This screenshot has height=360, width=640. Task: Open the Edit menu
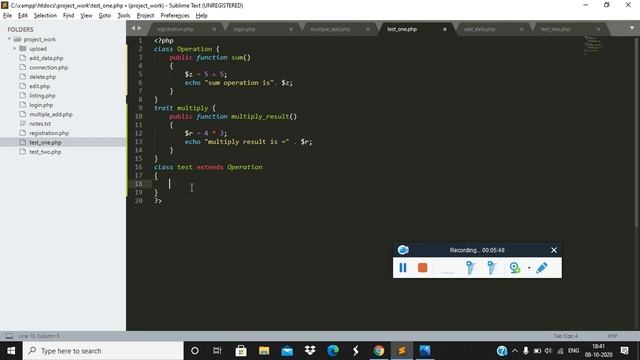22,16
